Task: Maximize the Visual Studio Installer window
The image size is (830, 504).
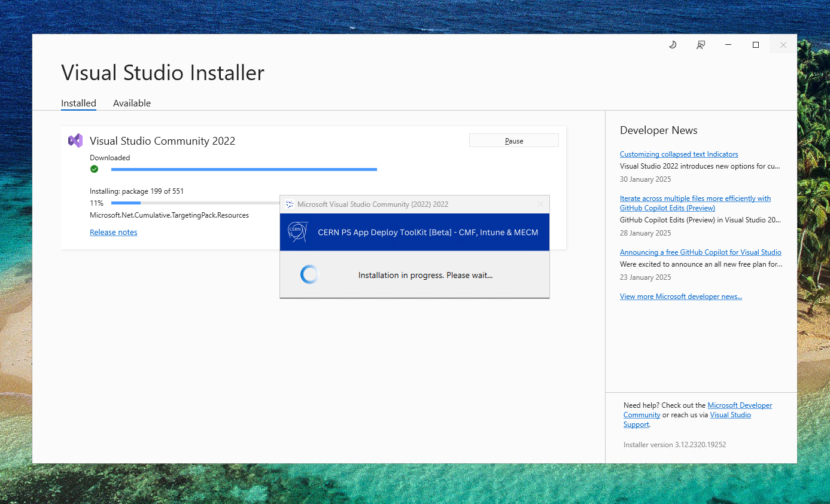Action: click(x=756, y=45)
